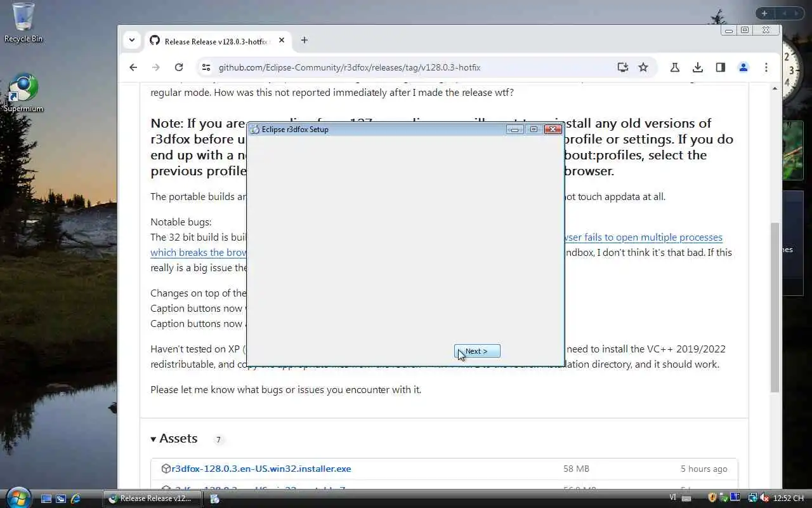Screen dimensions: 812x508
Task: Download r3dfox-128.0.3.en-US.win32.installer.exe
Action: [261, 469]
